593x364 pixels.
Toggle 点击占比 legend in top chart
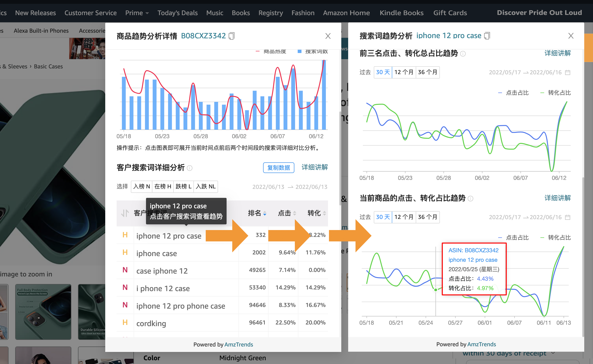[513, 93]
